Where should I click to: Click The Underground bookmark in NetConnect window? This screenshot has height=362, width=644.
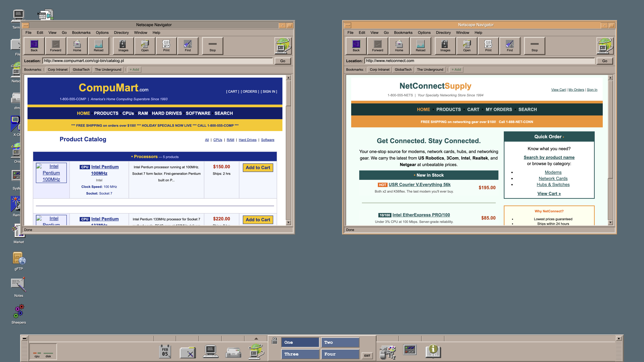point(430,70)
